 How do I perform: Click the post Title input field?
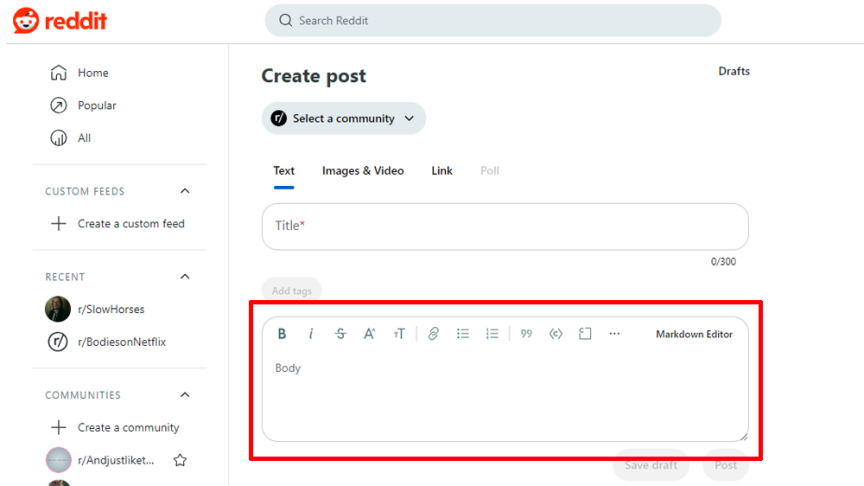(x=505, y=226)
